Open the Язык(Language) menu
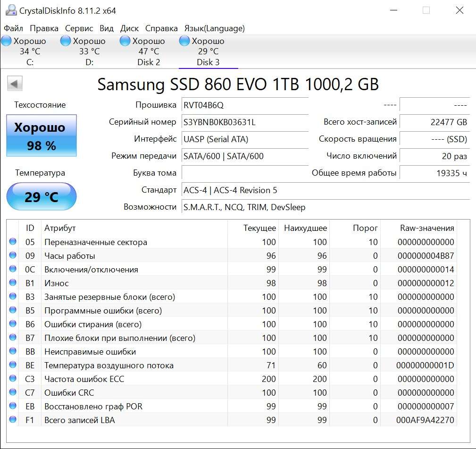Image resolution: width=476 pixels, height=449 pixels. (x=214, y=28)
